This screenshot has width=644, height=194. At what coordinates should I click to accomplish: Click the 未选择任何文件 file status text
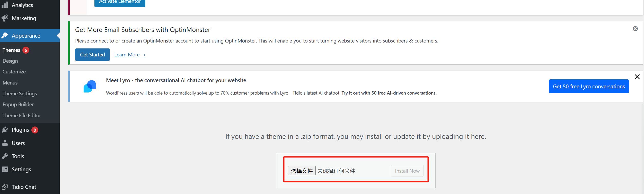click(x=336, y=171)
